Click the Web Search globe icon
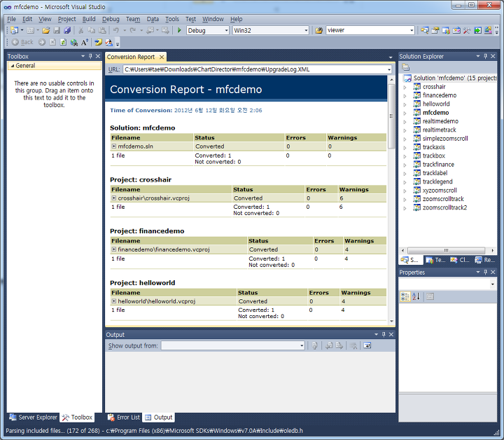The width and height of the screenshot is (504, 440). [x=74, y=42]
